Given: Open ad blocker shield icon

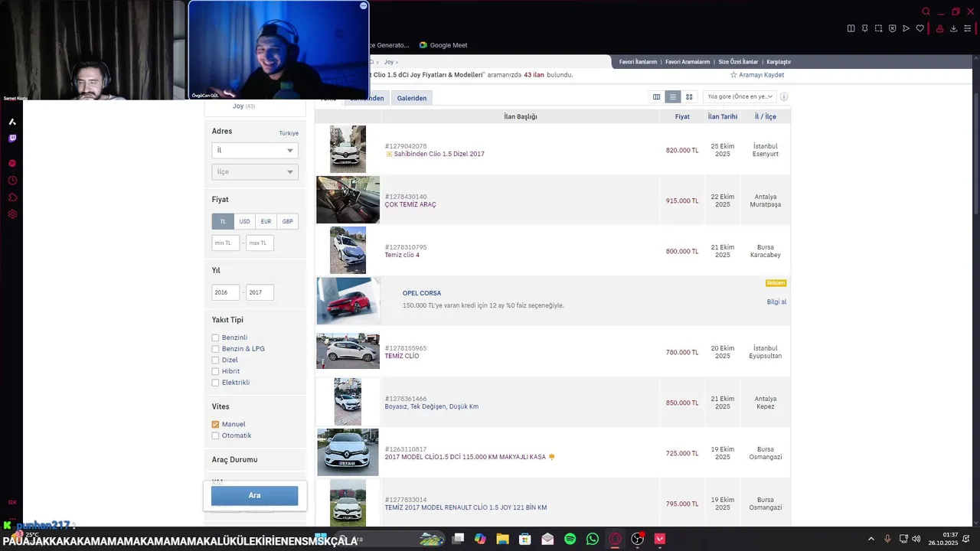Looking at the screenshot, I should [892, 28].
